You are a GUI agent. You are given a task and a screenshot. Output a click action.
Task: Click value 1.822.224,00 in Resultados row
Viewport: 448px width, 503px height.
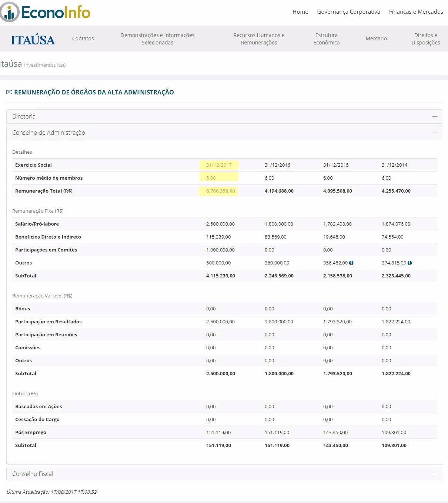[396, 322]
